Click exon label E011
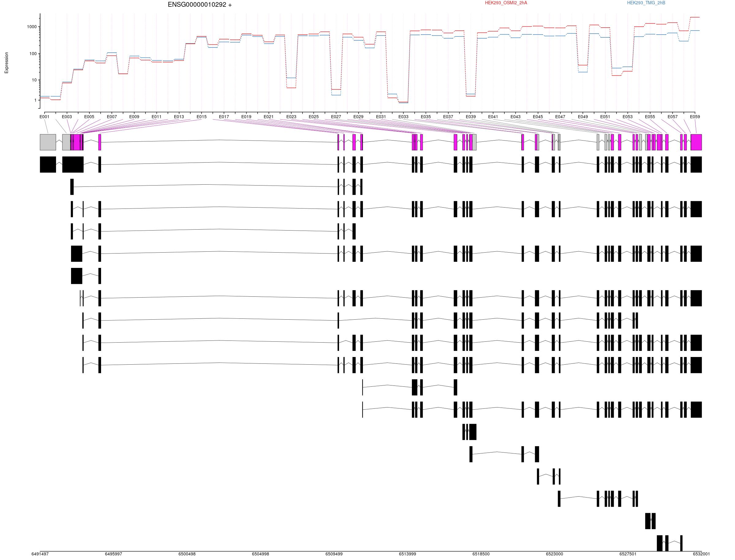Viewport: 735px width, 560px height. (156, 117)
